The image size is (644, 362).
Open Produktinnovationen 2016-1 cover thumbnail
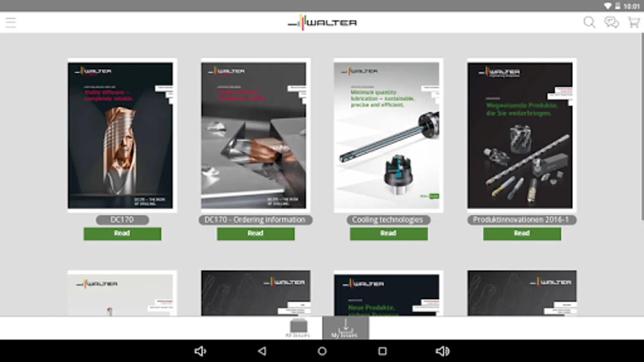(522, 135)
